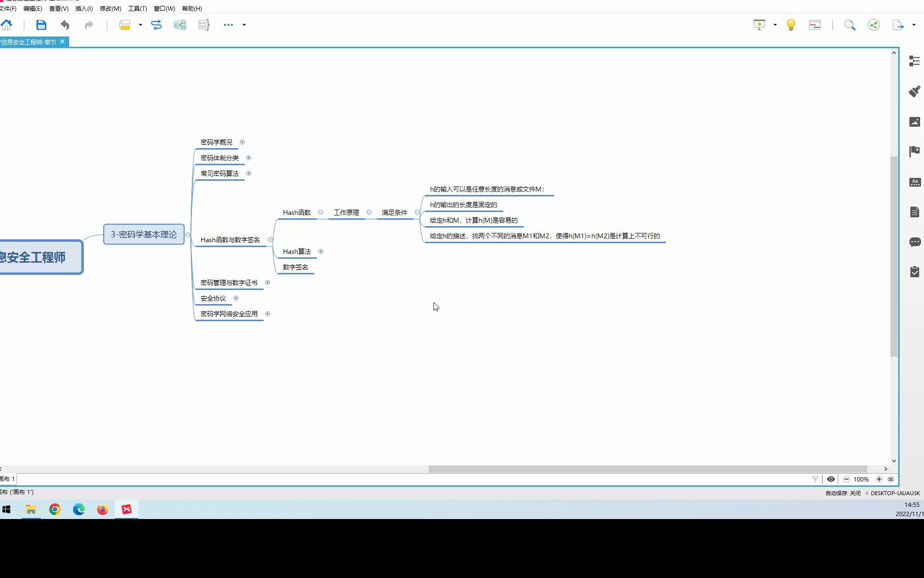The image size is (924, 578).
Task: Zoom out with the minus button
Action: (x=847, y=479)
